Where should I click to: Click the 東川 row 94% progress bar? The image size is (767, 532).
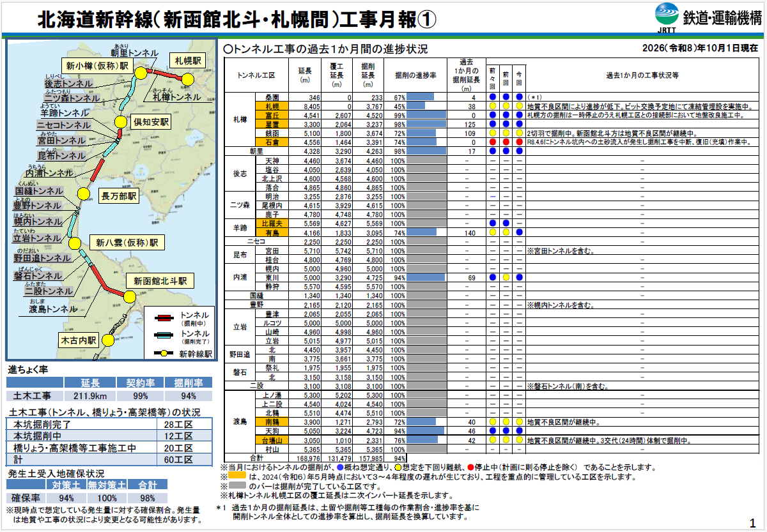click(426, 278)
